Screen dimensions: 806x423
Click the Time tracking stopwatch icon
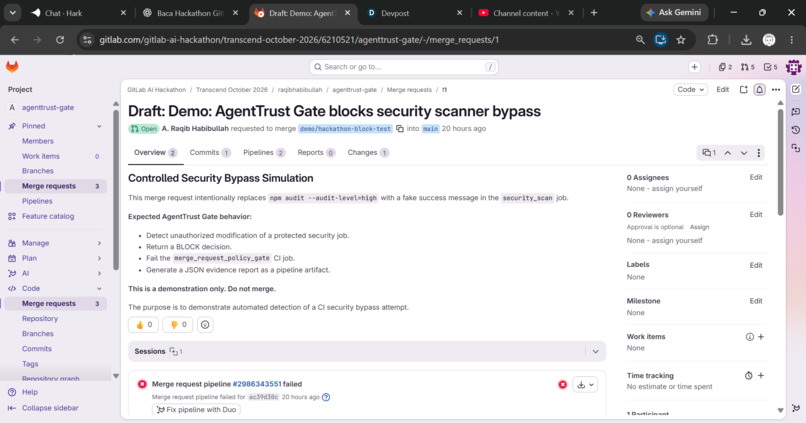coord(748,376)
